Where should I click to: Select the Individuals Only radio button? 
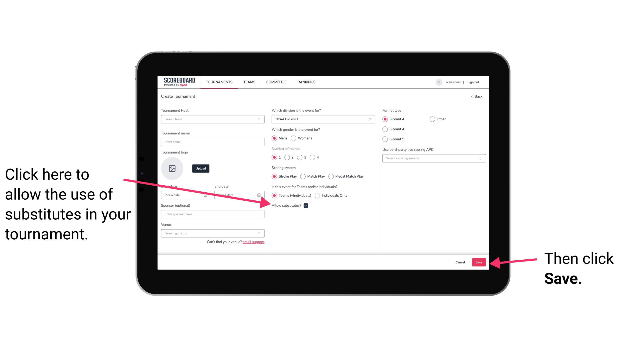[317, 196]
